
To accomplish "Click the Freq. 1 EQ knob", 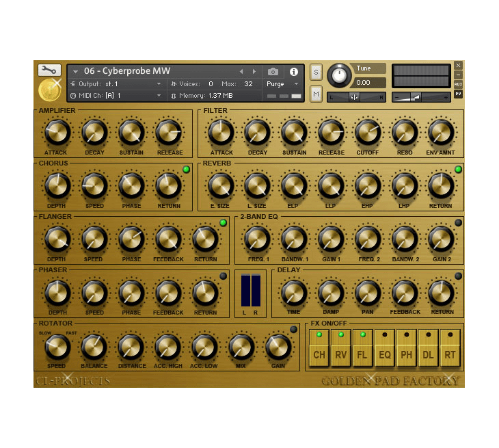I will [x=257, y=239].
